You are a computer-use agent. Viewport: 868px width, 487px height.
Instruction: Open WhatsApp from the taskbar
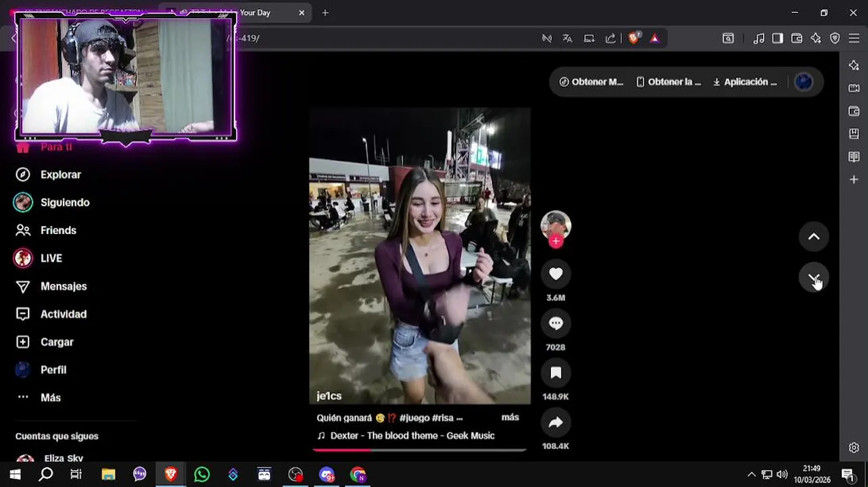tap(201, 475)
